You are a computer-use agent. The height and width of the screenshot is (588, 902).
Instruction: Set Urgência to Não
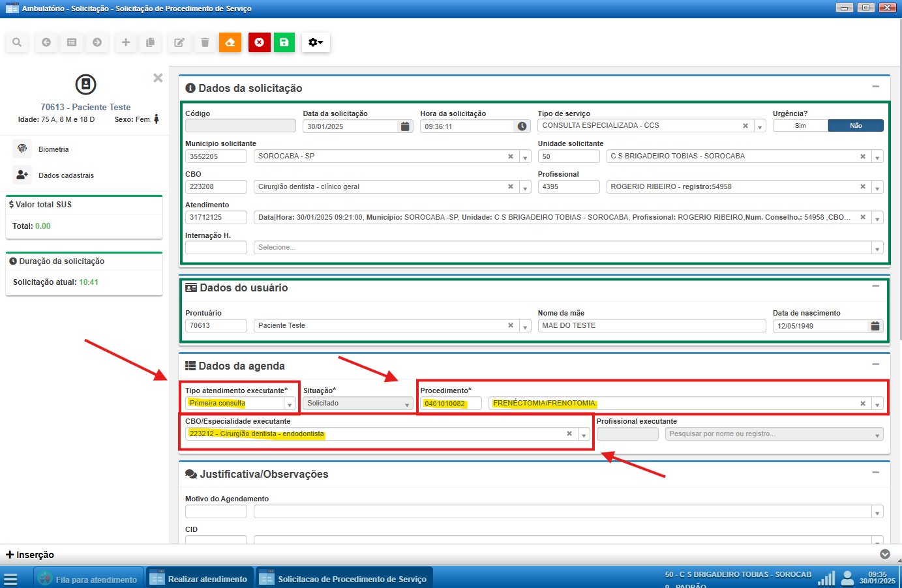click(856, 126)
